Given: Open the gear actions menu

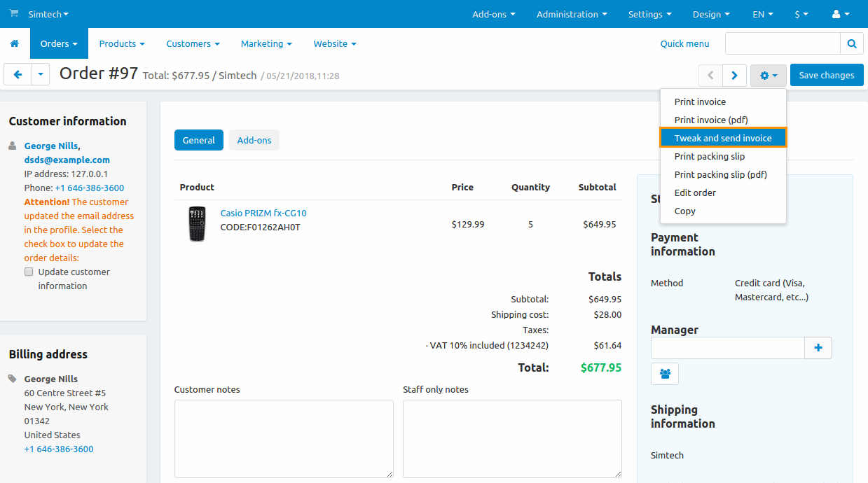Looking at the screenshot, I should pos(769,75).
